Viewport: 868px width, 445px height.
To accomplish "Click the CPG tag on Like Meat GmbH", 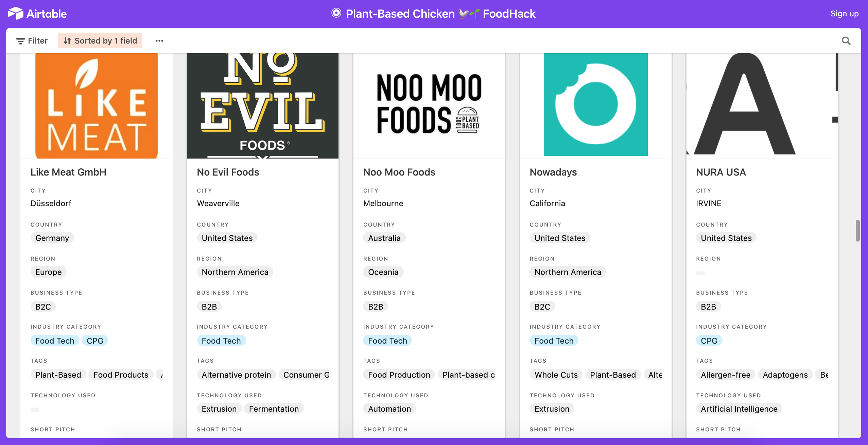I will 95,341.
